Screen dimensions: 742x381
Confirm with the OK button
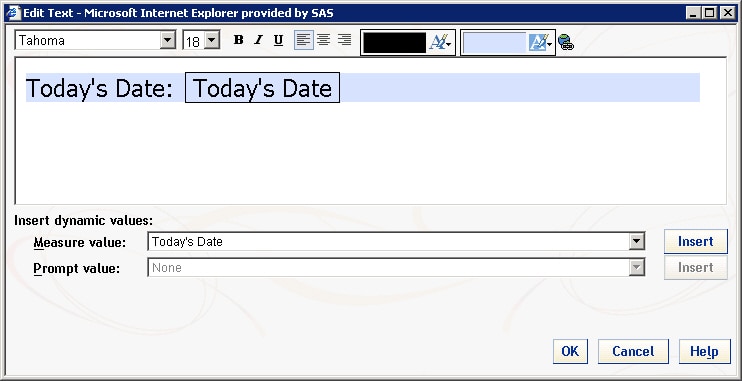(x=570, y=351)
